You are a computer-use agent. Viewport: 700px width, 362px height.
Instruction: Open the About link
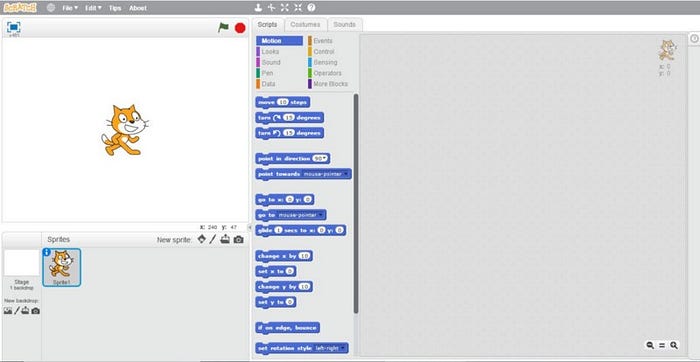[138, 8]
